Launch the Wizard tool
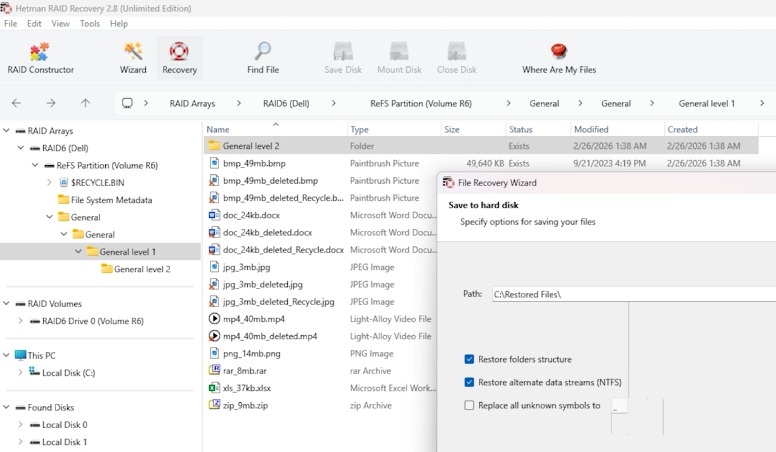Screen dimensions: 776x452 133,58
